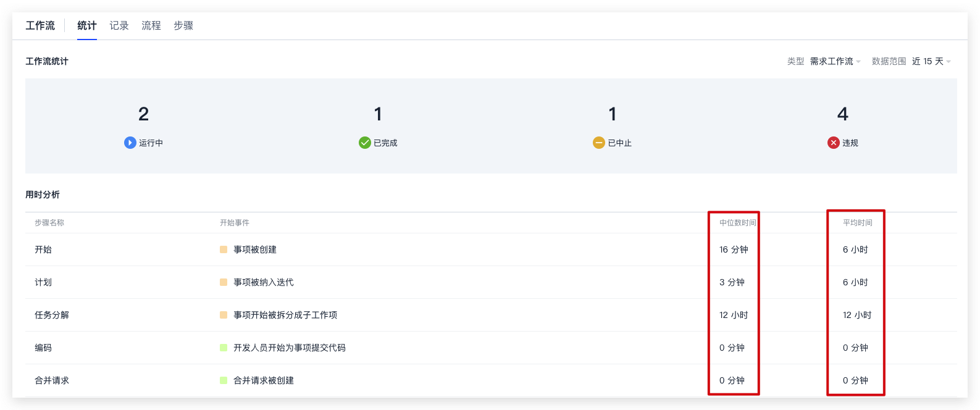Click the 步骤名称 column header
This screenshot has height=410, width=980.
(49, 223)
